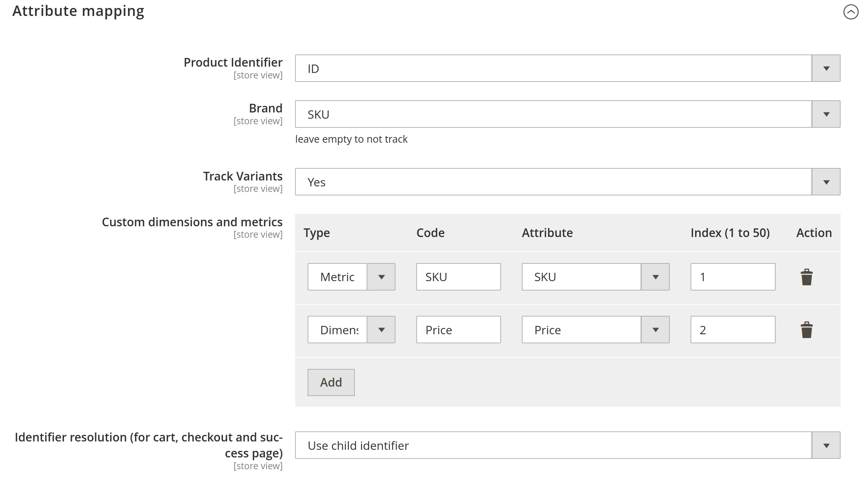The width and height of the screenshot is (868, 480).
Task: Open the Attribute dropdown for Price
Action: [x=656, y=329]
